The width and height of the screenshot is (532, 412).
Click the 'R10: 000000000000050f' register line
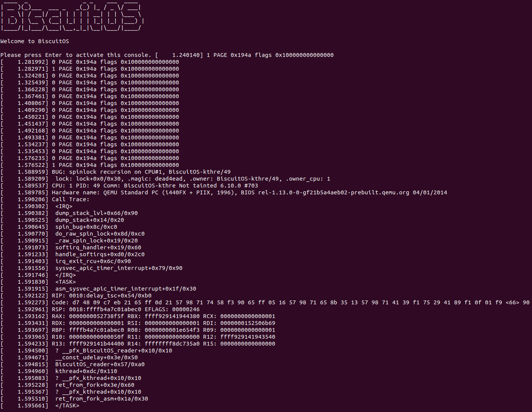pos(138,337)
